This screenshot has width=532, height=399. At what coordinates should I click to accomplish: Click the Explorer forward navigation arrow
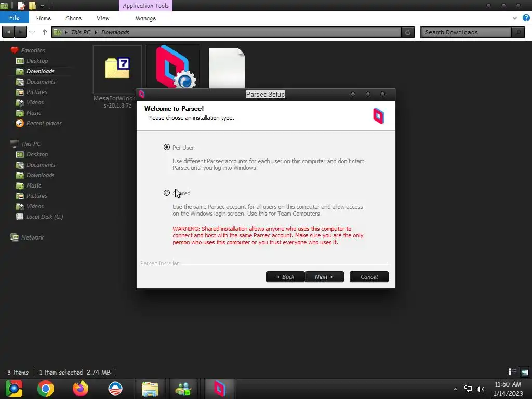coord(21,32)
